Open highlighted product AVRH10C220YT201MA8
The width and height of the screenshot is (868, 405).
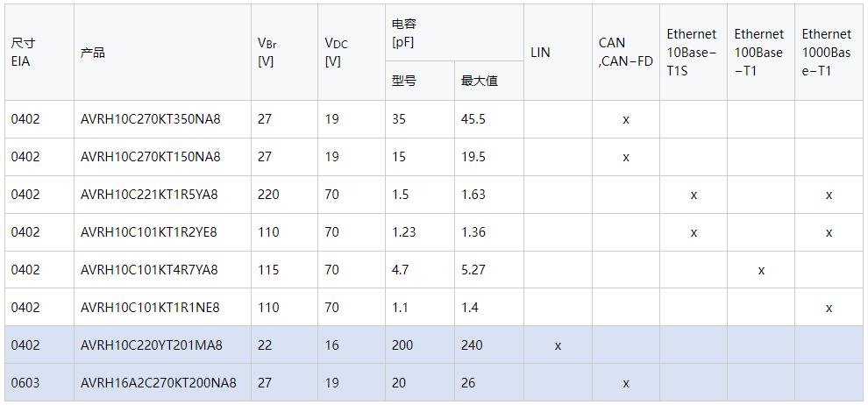click(151, 345)
